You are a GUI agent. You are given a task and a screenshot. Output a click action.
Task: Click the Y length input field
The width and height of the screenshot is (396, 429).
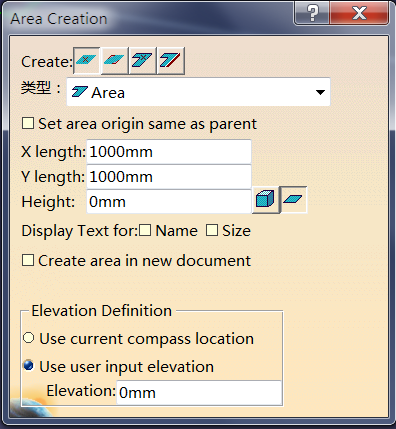pyautogui.click(x=169, y=176)
